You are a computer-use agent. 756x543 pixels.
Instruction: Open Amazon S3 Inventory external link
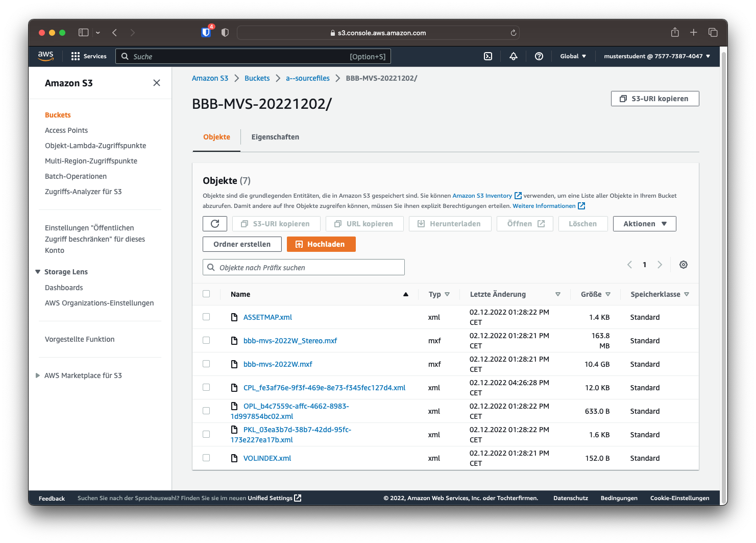[x=487, y=196]
